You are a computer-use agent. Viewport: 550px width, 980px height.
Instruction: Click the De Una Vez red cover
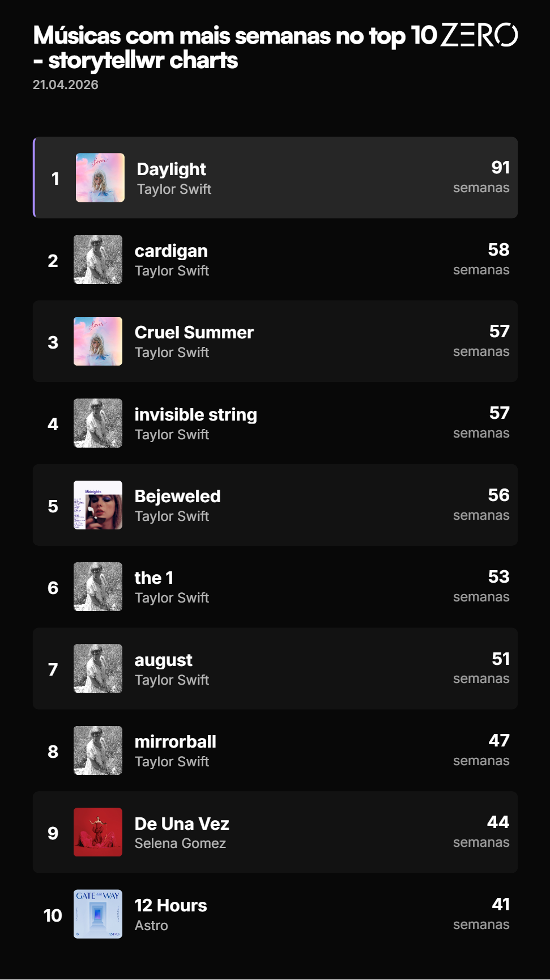tap(98, 832)
